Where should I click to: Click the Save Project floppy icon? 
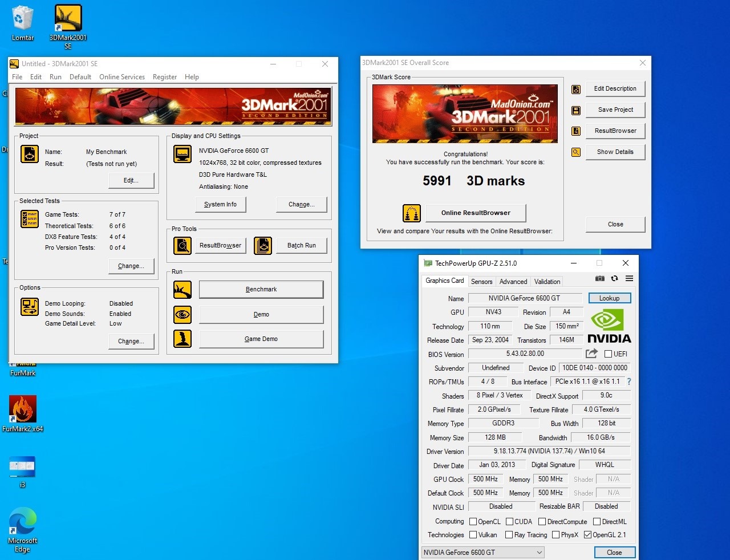click(x=576, y=110)
